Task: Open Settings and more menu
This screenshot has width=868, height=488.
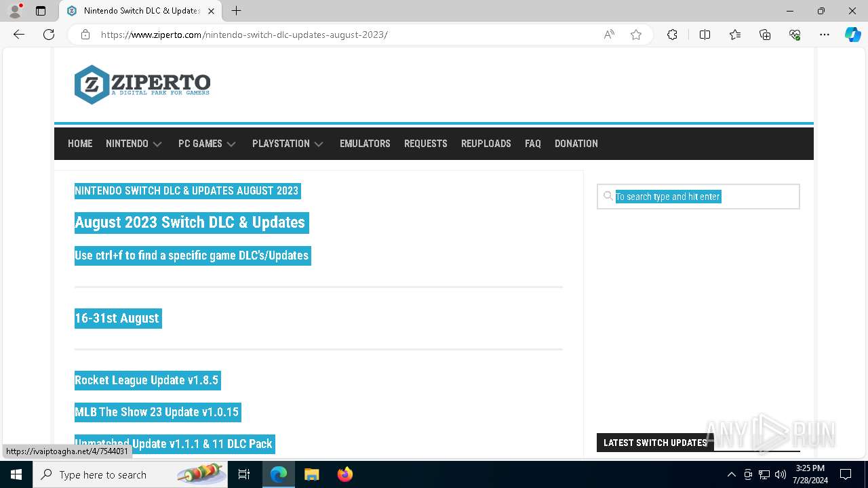Action: [x=825, y=35]
